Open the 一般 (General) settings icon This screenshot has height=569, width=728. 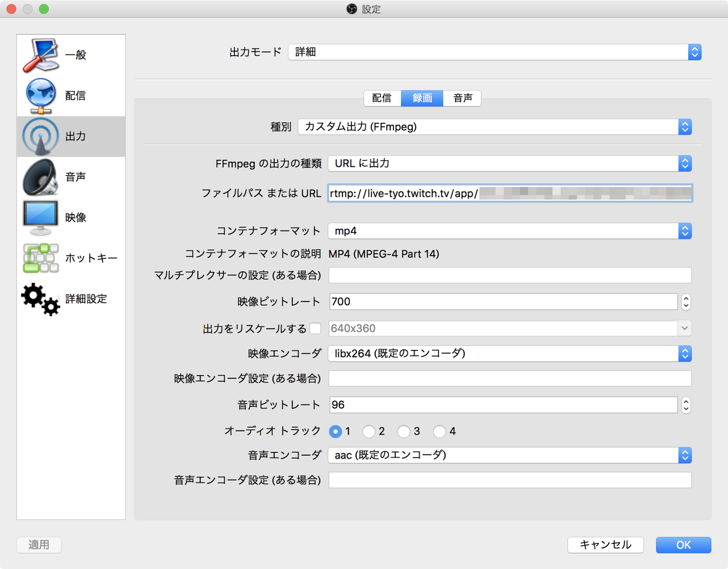[x=40, y=55]
